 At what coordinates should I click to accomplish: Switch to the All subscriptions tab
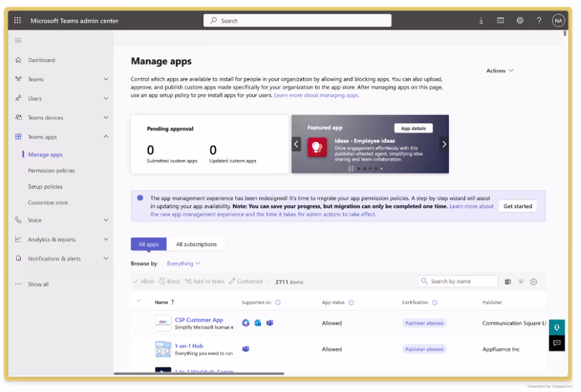click(x=197, y=244)
